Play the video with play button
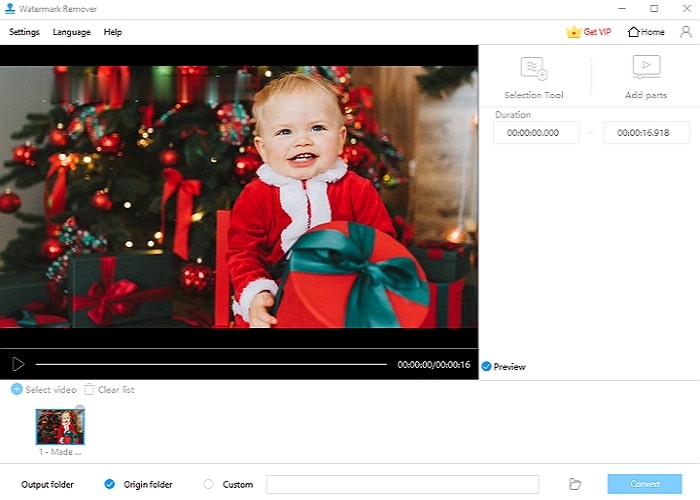 [18, 364]
